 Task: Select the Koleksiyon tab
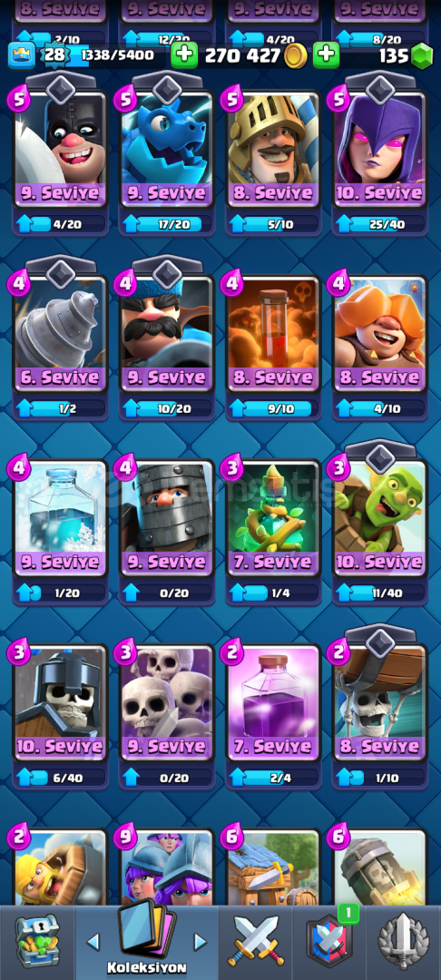coord(147,937)
